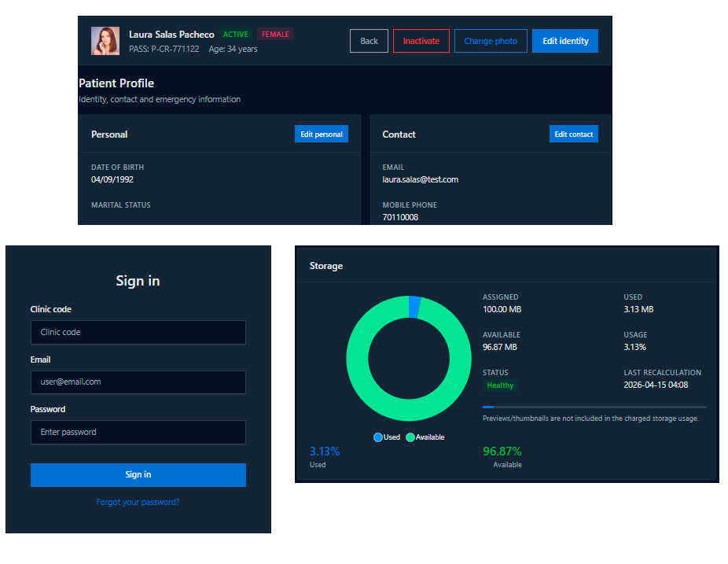Screen dimensions: 728x564
Task: Focus the Email input field
Action: point(138,382)
